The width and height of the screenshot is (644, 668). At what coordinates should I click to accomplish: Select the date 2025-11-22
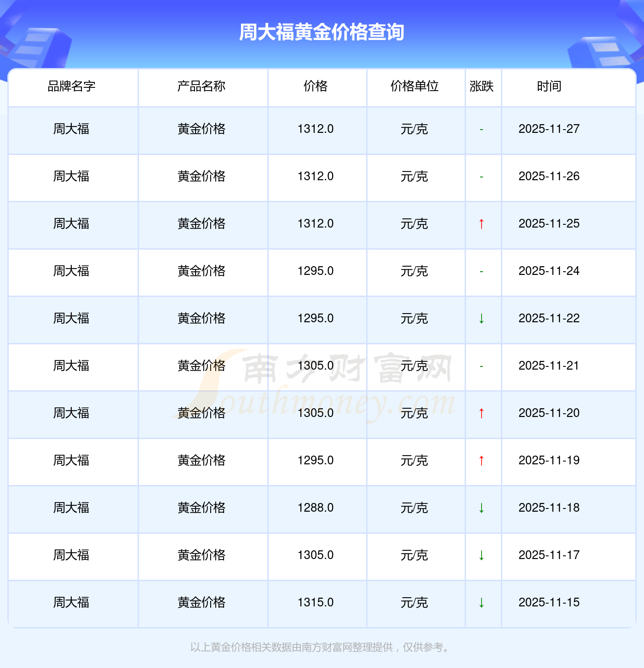pos(549,319)
